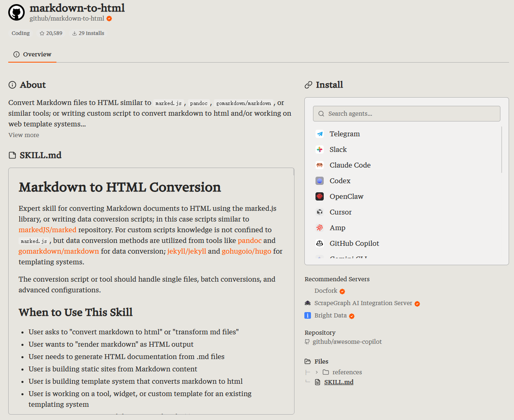The width and height of the screenshot is (514, 420).
Task: Click the Amp icon
Action: click(320, 228)
